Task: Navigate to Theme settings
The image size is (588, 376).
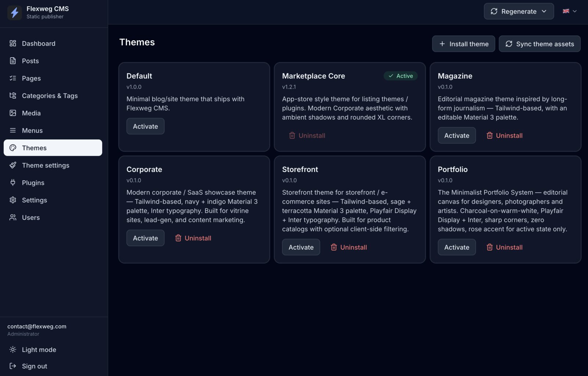Action: (x=53, y=165)
